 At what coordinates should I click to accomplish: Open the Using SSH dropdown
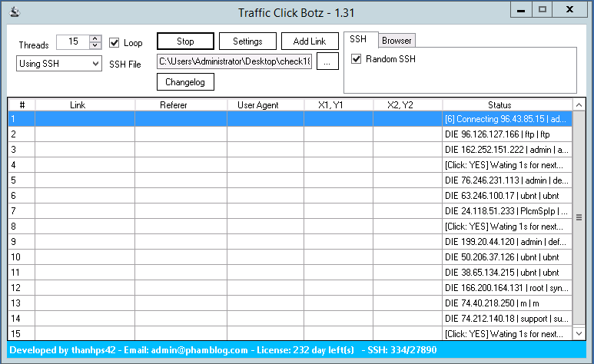pos(58,64)
